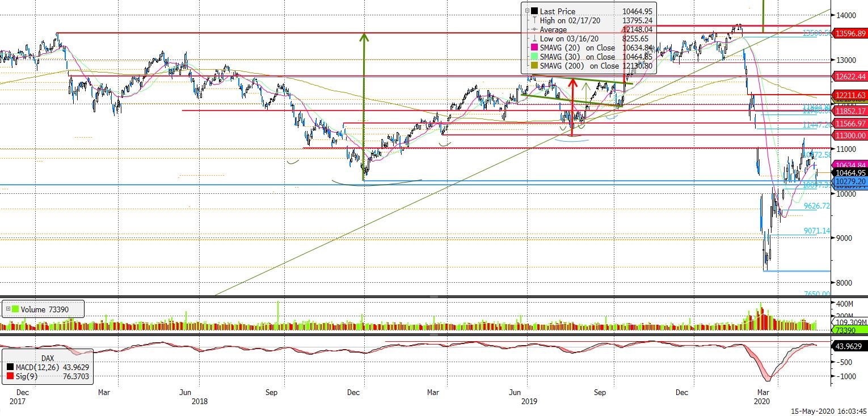This screenshot has width=868, height=416.
Task: Click the panel divider handle above Volume pane
Action: [434, 297]
